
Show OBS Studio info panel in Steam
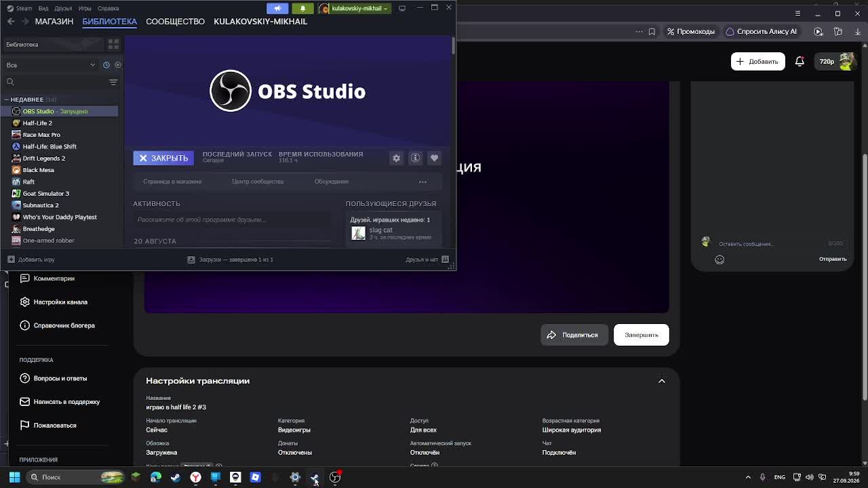coord(416,158)
